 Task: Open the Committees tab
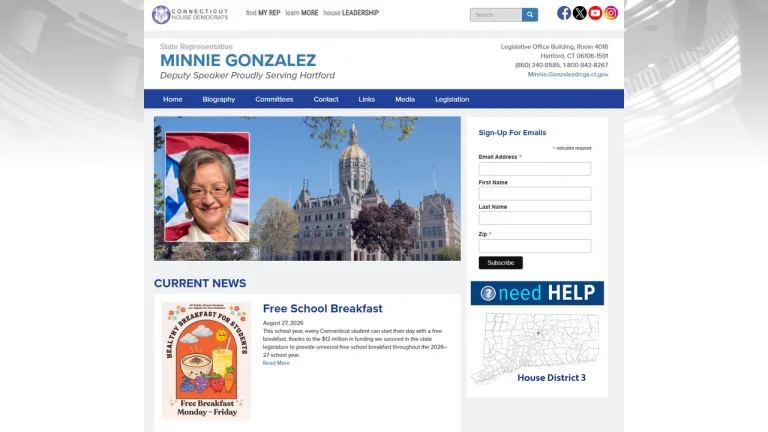[274, 99]
